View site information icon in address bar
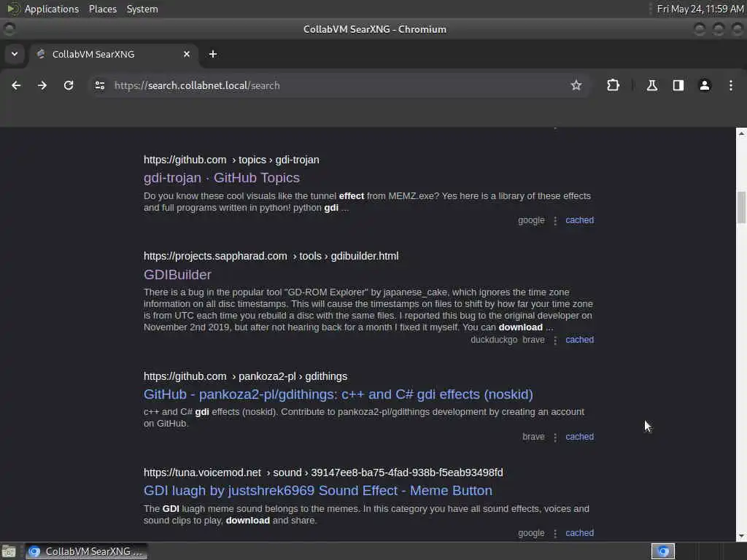Screen dimensions: 747x560 coord(100,85)
